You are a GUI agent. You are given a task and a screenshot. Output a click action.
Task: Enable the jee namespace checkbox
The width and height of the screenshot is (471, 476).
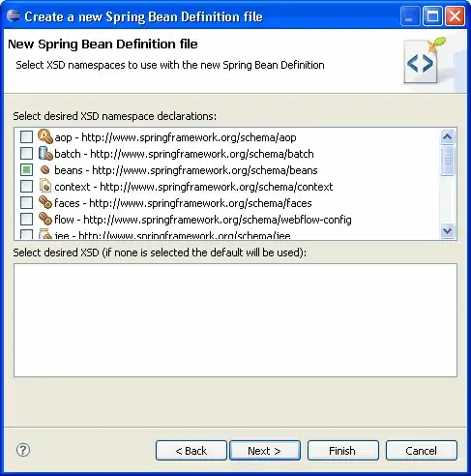(26, 234)
